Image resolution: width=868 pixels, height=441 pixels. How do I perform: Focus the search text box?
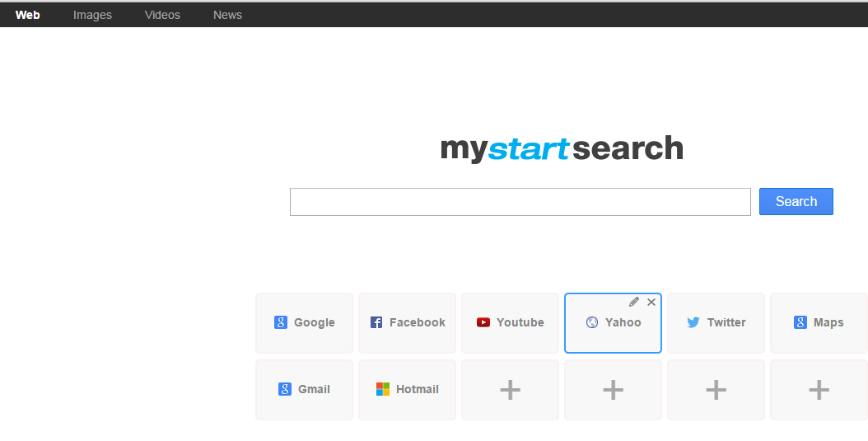coord(520,202)
